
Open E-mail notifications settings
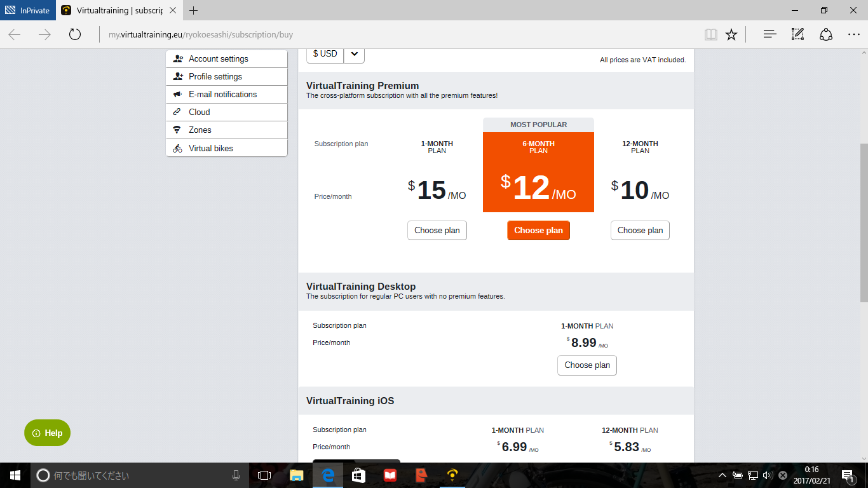tap(227, 94)
